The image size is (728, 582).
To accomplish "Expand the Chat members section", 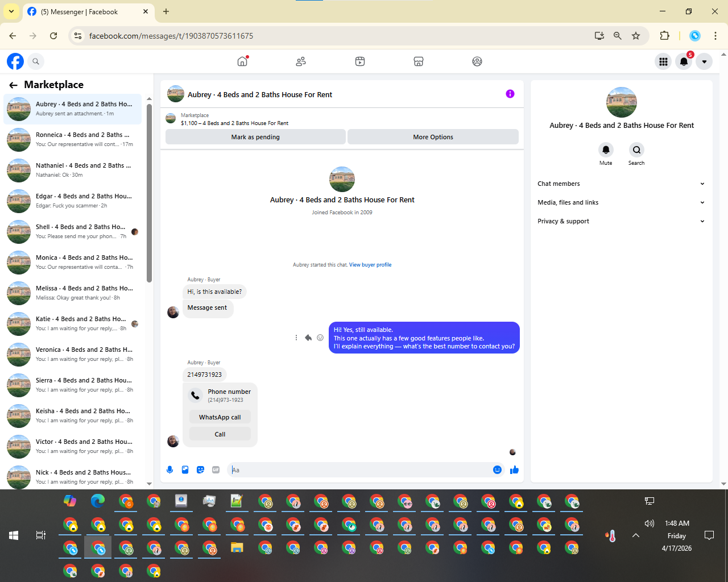I will 621,184.
